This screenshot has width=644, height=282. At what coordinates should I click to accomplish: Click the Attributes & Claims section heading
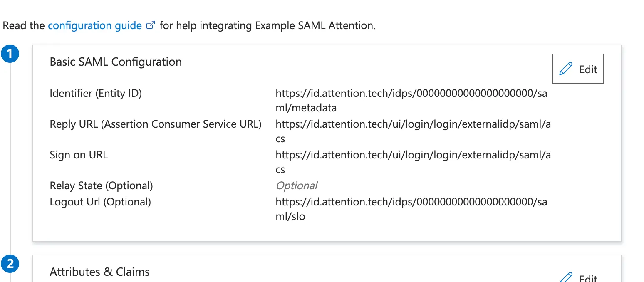99,272
